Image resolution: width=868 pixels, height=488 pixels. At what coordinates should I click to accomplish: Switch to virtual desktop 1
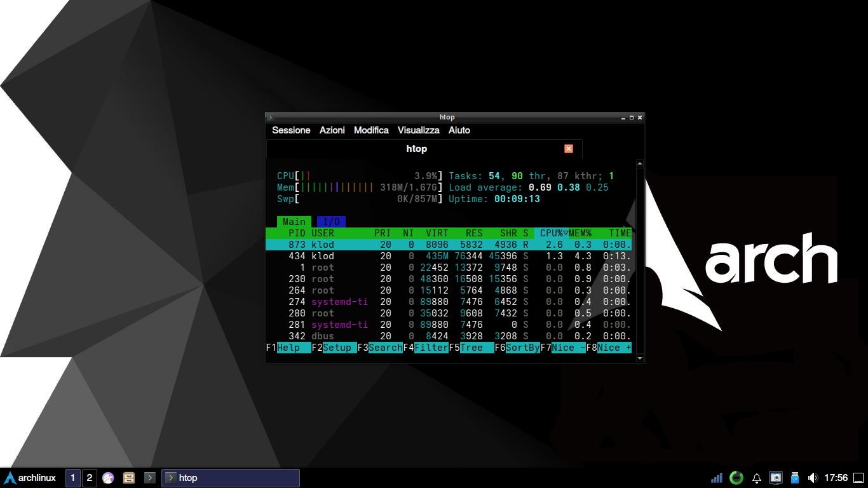coord(72,478)
